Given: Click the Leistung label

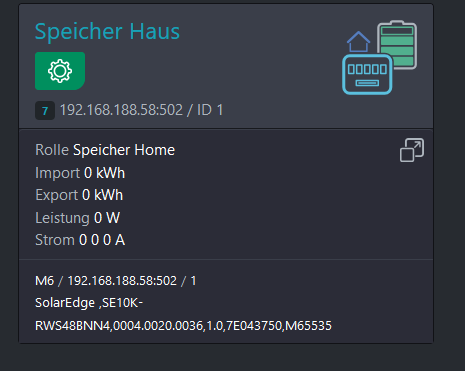Looking at the screenshot, I should [62, 218].
